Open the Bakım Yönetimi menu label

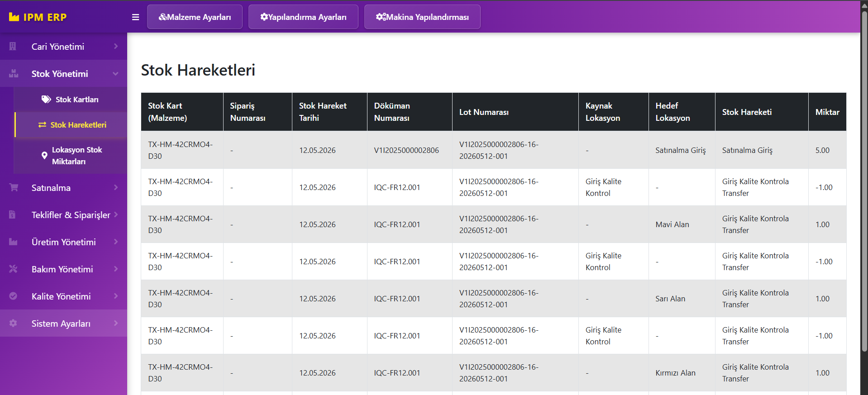(62, 269)
